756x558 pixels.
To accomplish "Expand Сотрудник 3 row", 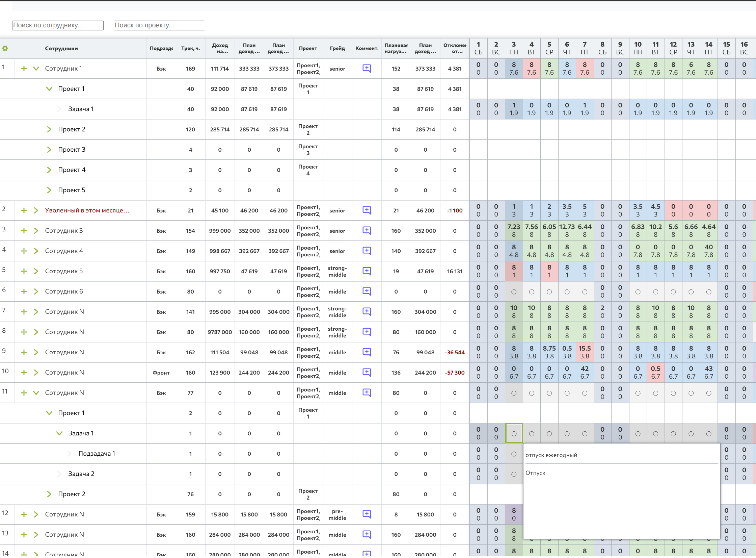I will point(36,231).
